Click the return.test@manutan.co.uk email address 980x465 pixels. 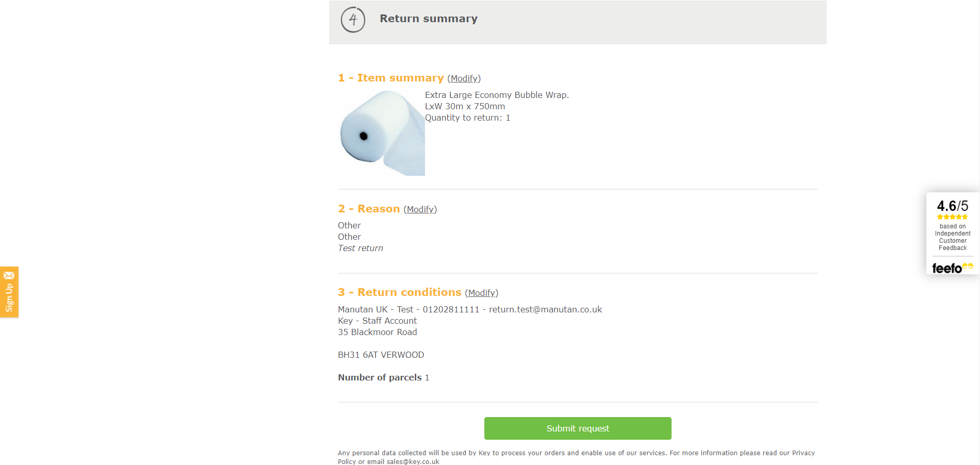(545, 309)
